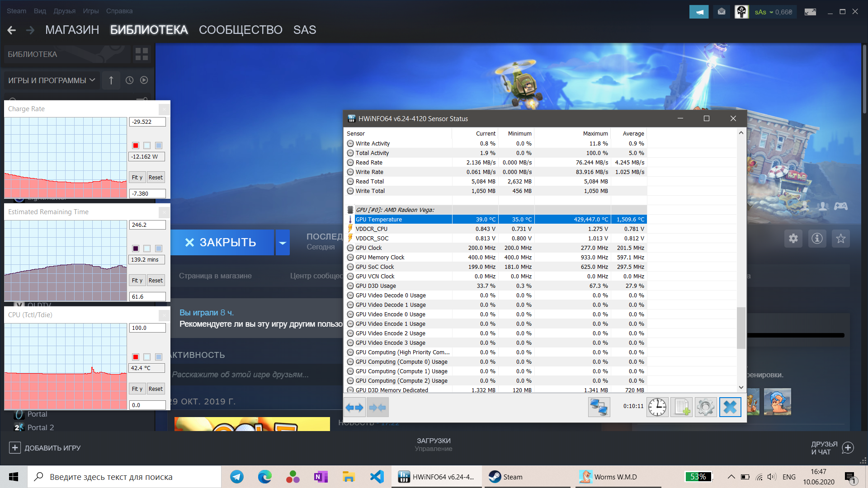Screen dimensions: 868x488
Task: Open HWiNFO sensor settings gear icon
Action: pyautogui.click(x=706, y=407)
